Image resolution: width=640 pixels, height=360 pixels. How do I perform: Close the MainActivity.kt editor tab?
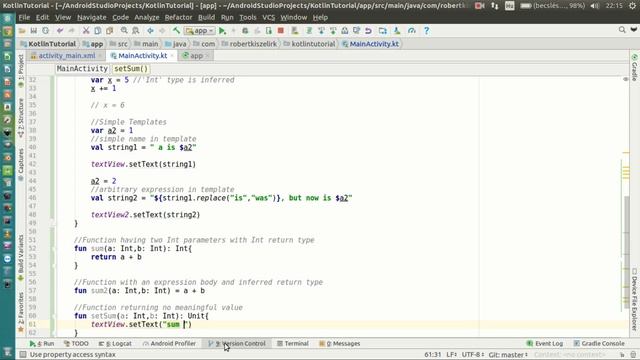pyautogui.click(x=172, y=56)
